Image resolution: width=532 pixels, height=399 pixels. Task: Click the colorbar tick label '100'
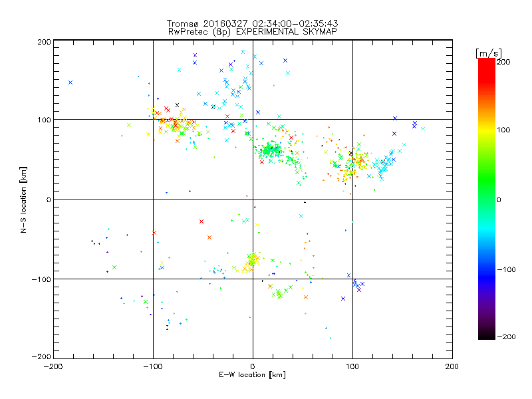click(503, 130)
